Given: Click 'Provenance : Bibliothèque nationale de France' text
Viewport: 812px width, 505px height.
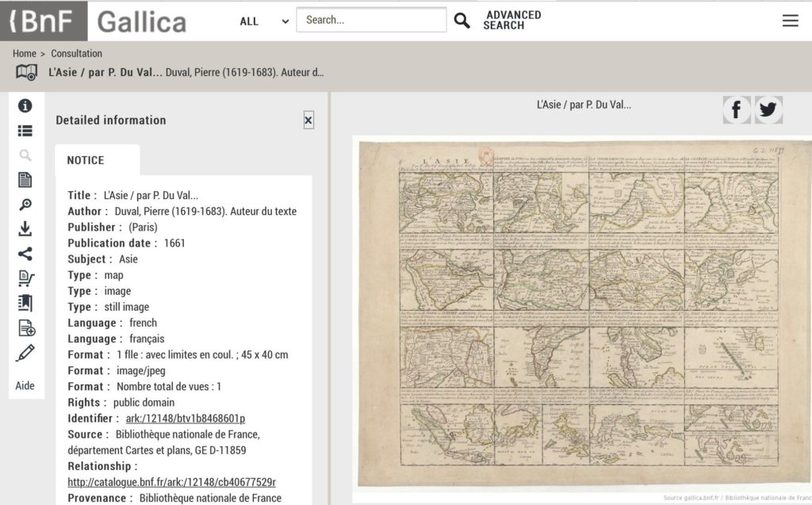Looking at the screenshot, I should 174,499.
